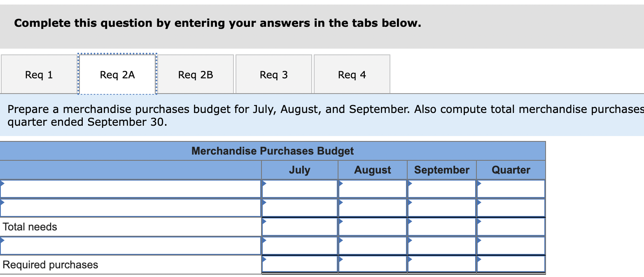Open the row label dropdown below Total needs
This screenshot has width=644, height=277.
pyautogui.click(x=131, y=246)
